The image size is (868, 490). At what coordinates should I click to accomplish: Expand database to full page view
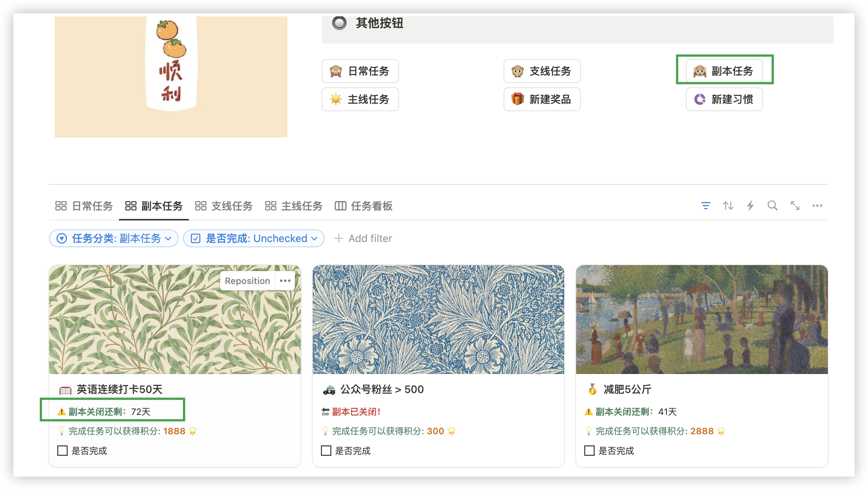(x=795, y=206)
